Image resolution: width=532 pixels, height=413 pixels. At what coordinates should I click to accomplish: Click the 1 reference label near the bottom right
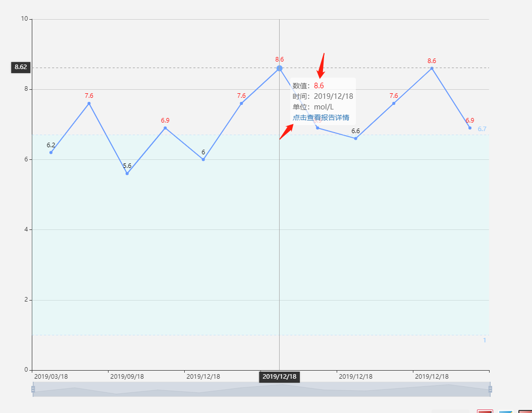click(485, 340)
